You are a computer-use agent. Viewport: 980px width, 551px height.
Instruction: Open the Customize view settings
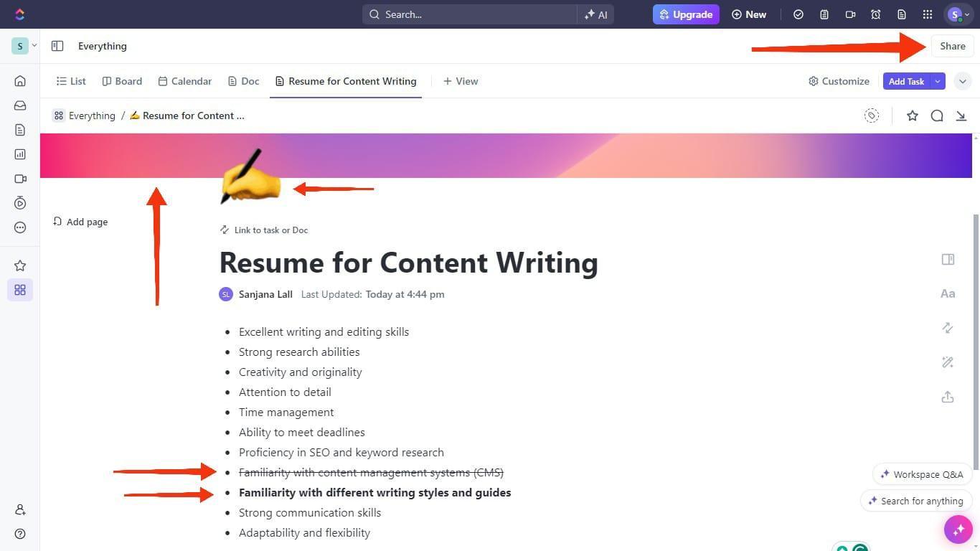(839, 81)
